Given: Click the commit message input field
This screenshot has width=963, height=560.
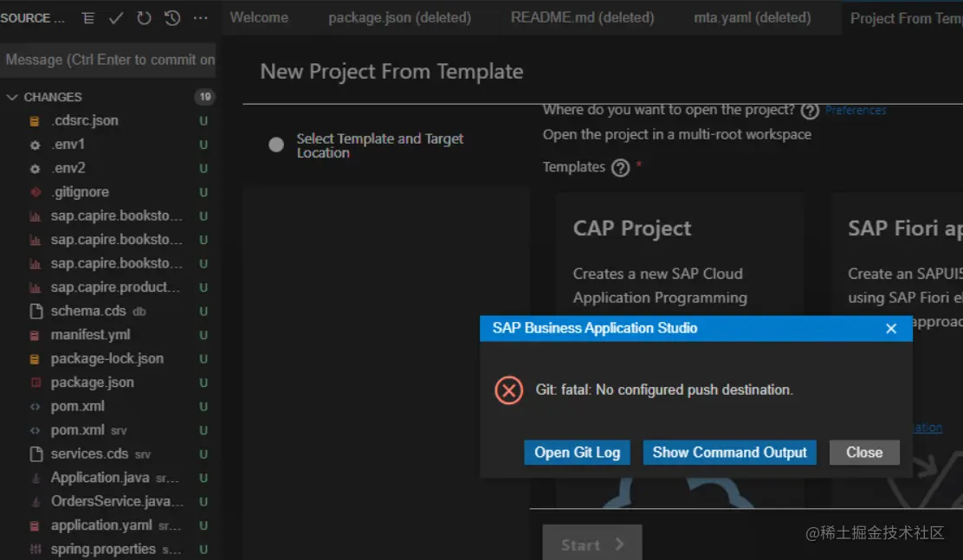Looking at the screenshot, I should coord(108,61).
